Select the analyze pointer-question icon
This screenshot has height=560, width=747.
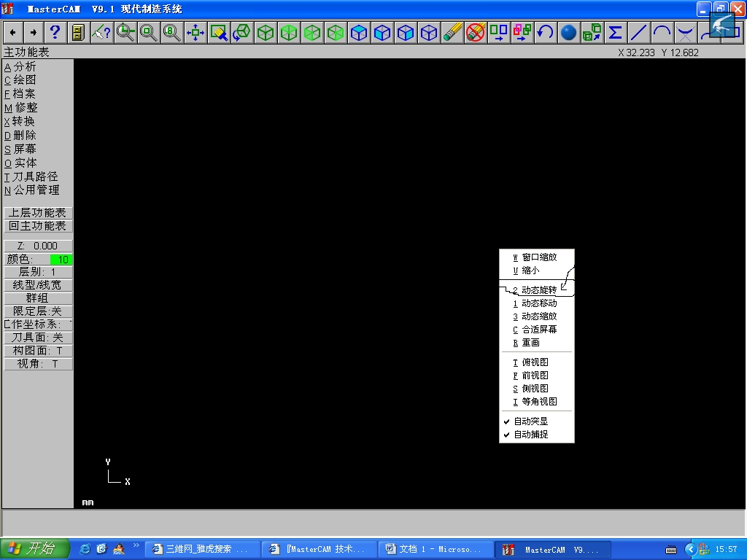pos(101,33)
